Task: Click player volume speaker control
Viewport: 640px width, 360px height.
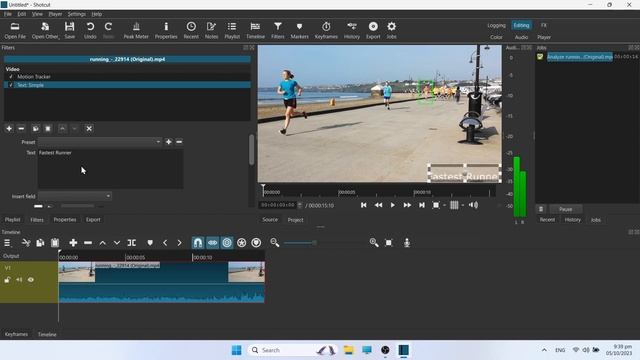Action: click(473, 205)
